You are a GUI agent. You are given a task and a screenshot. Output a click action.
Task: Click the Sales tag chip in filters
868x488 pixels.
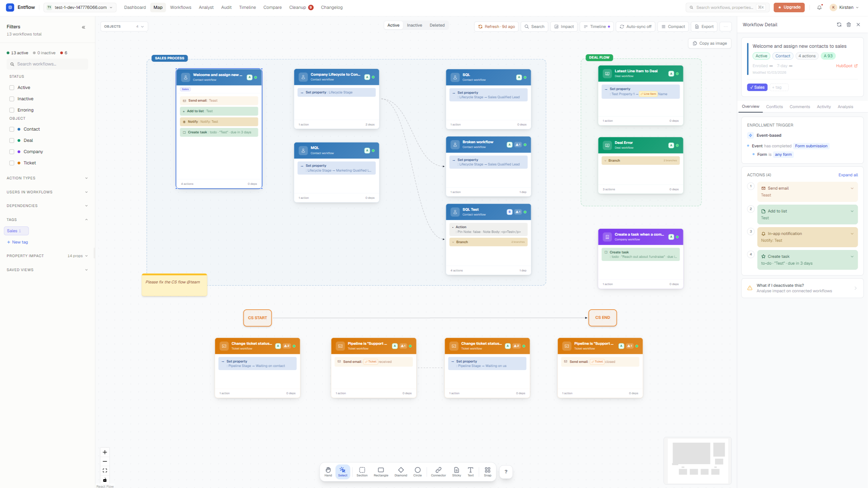coord(16,231)
